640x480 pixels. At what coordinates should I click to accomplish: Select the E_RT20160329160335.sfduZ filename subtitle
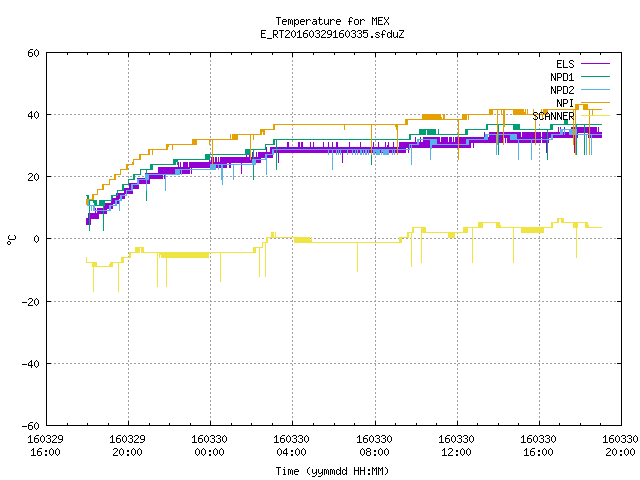point(332,34)
